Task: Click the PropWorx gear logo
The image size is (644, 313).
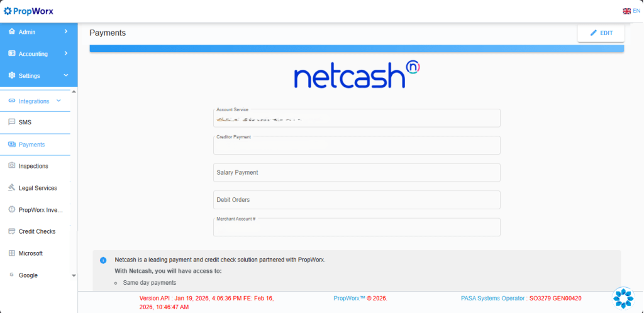Action: pos(8,11)
